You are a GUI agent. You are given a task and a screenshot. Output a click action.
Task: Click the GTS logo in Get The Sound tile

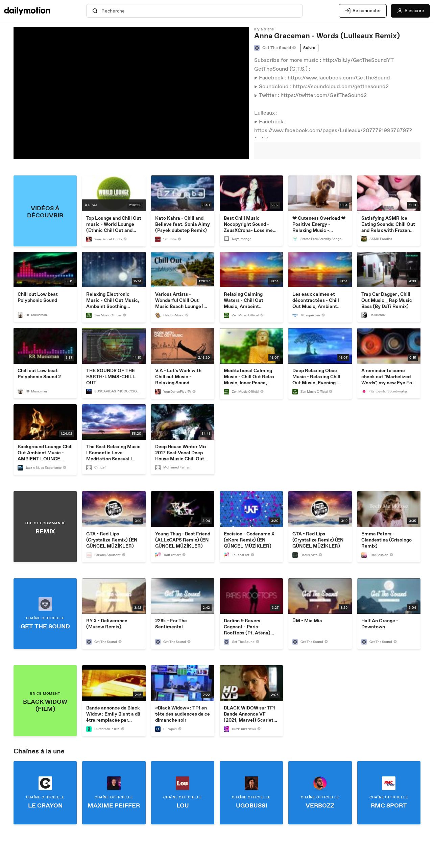45,604
